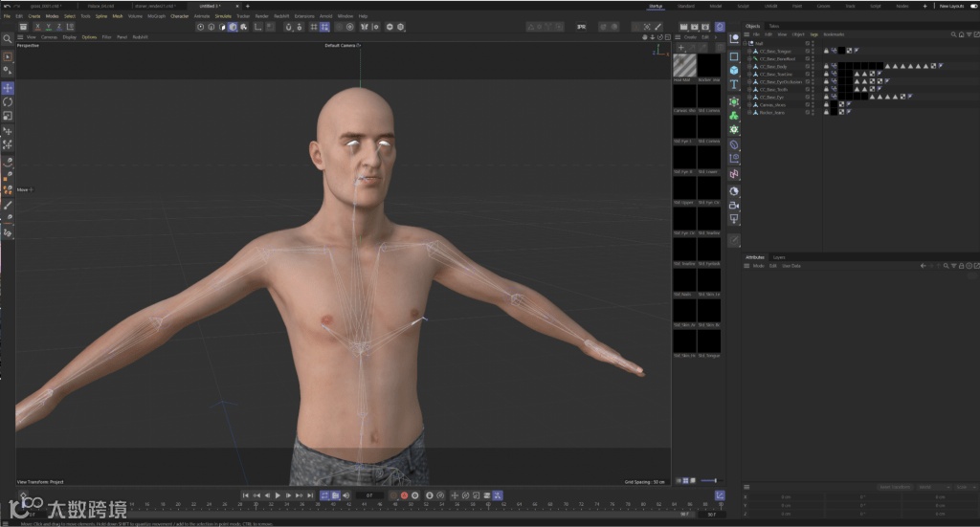Expand the CC_Base_BoneRoot object
The image size is (980, 527).
tap(749, 58)
